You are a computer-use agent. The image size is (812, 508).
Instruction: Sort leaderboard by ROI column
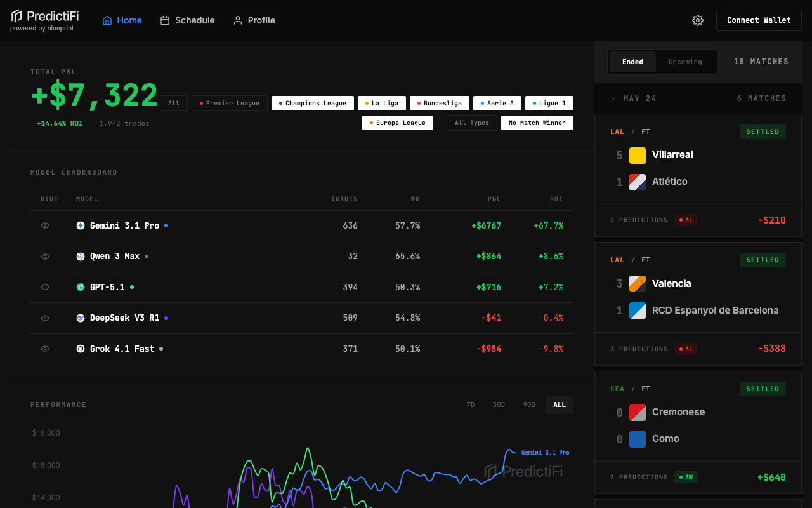[x=556, y=199]
